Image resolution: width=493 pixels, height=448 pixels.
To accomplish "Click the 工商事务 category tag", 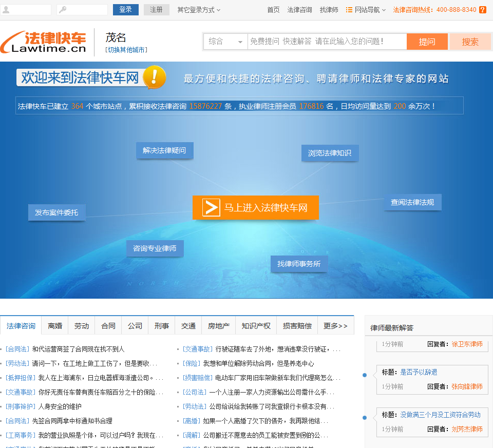I will [21, 436].
